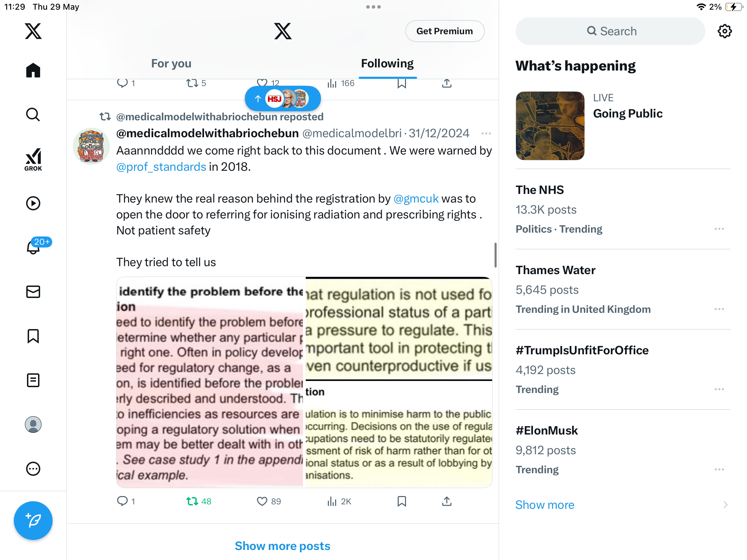Open more options on the 31/12/2024 post
The height and width of the screenshot is (560, 747).
click(x=486, y=133)
